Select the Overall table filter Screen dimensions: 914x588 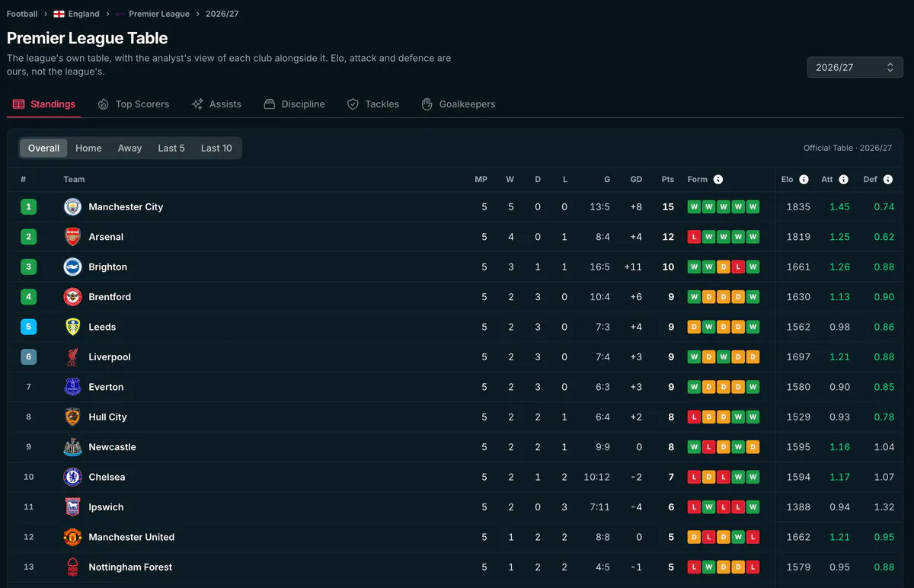[x=43, y=148]
